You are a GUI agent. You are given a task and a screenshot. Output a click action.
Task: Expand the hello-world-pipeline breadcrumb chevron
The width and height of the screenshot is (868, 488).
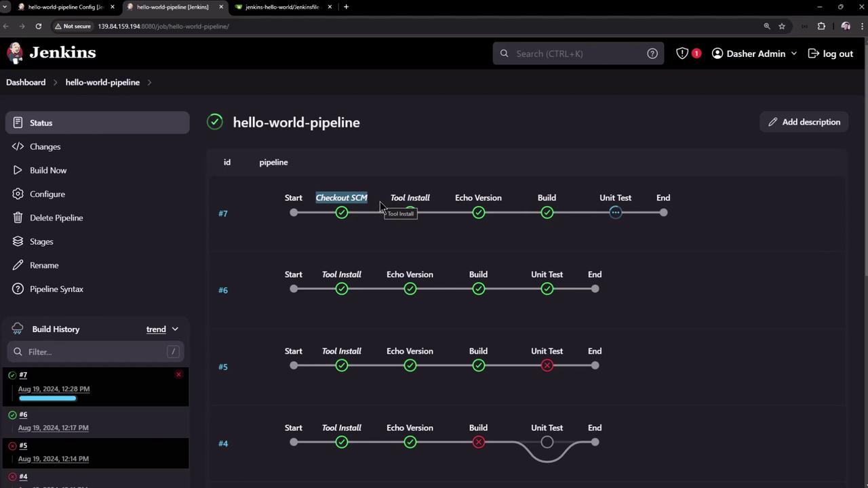click(x=149, y=83)
